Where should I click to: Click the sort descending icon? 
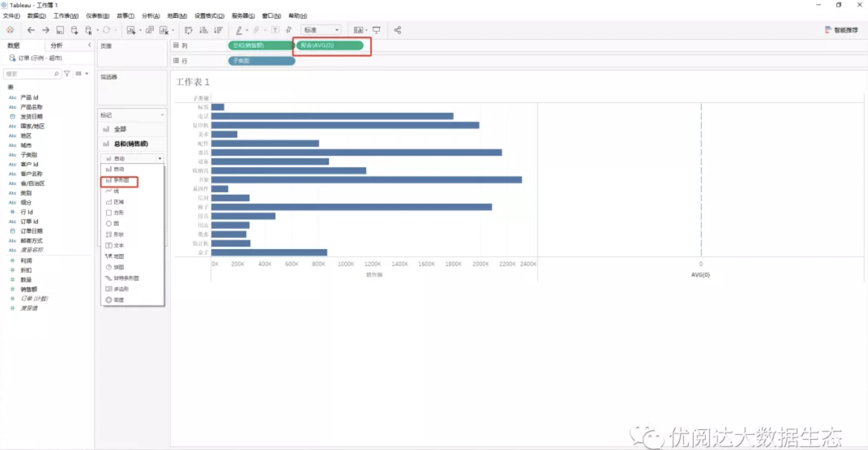click(x=218, y=30)
